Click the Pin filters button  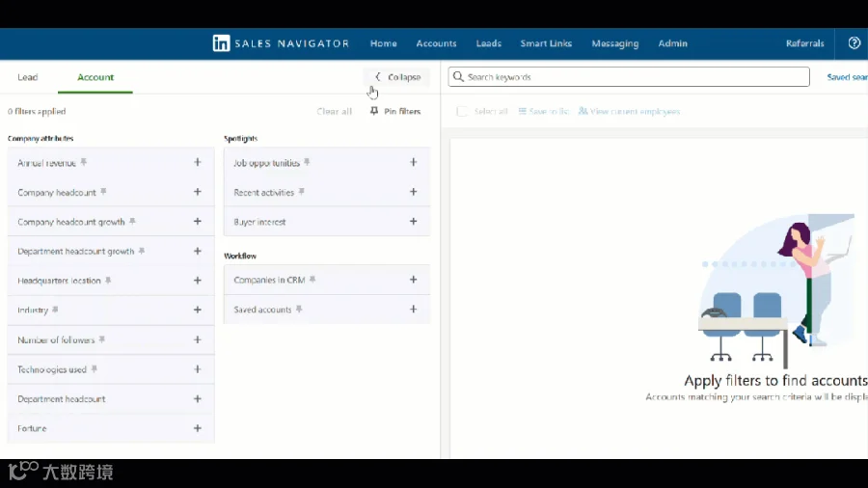395,111
